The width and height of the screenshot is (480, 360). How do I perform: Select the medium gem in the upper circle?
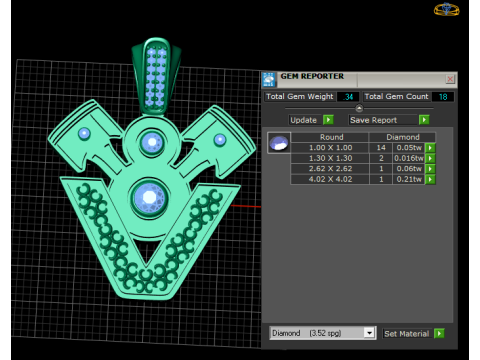coord(152,142)
